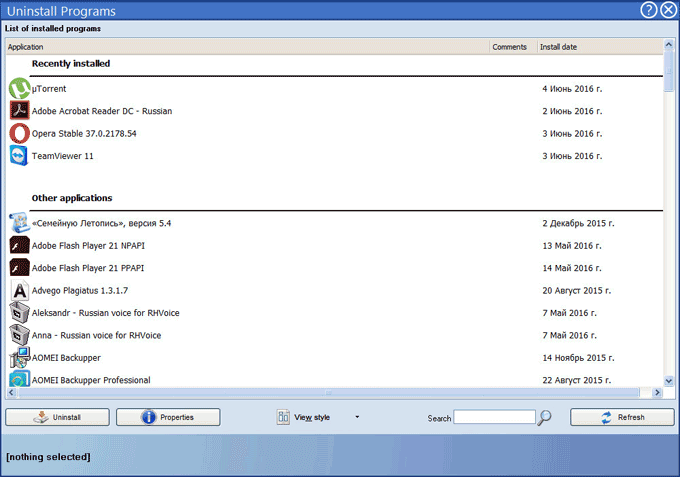Click the [nothing selected] status text

coord(48,457)
